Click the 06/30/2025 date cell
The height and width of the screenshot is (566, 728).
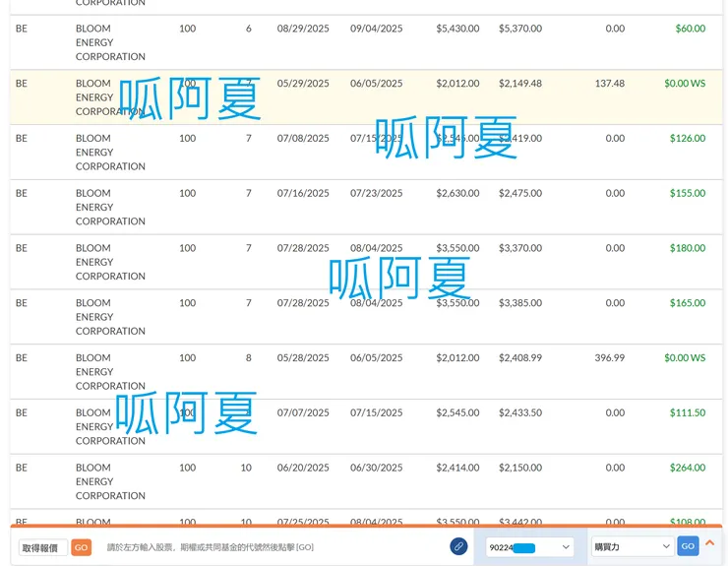tap(377, 467)
